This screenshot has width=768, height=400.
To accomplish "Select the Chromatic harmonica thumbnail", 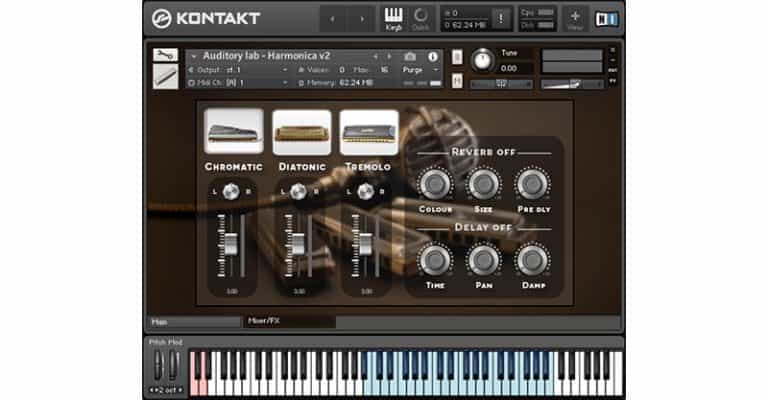I will click(234, 131).
